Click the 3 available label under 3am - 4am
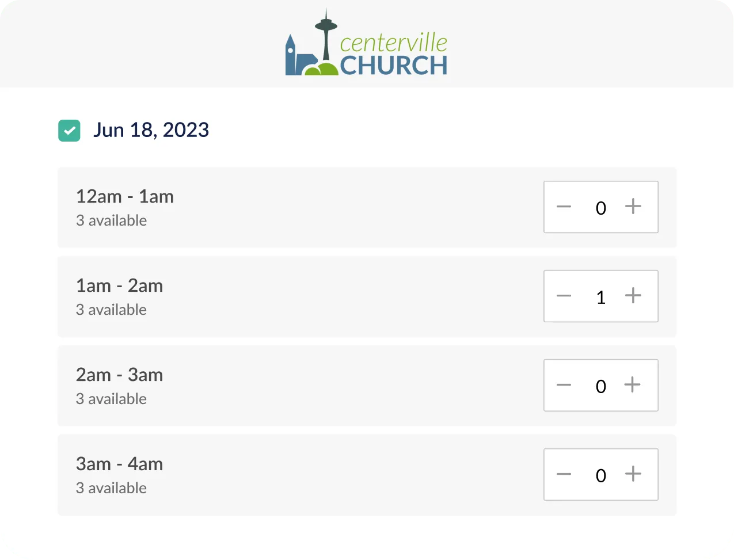Screen dimensions: 734x560 coord(111,488)
